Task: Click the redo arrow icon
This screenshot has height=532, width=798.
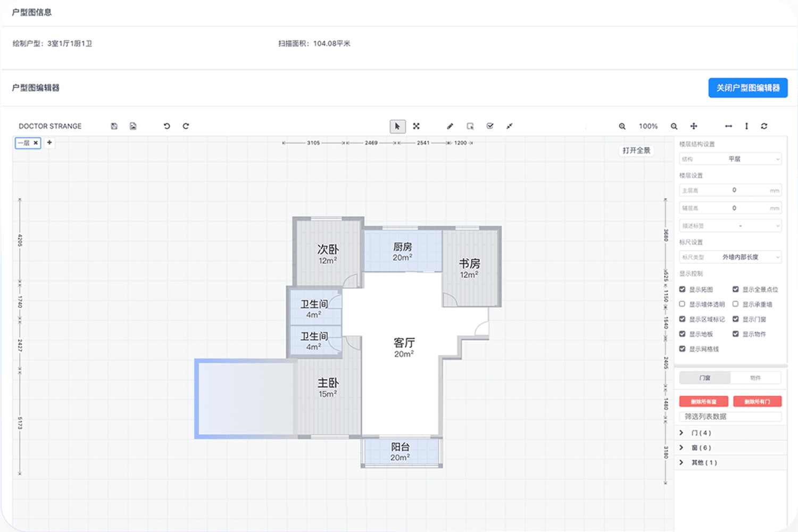Action: pyautogui.click(x=186, y=126)
